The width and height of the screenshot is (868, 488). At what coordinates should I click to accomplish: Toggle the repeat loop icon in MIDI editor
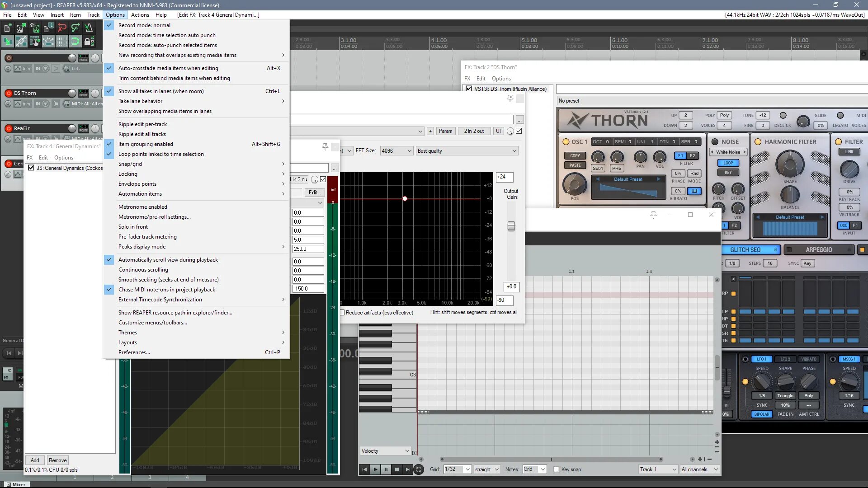coord(419,469)
